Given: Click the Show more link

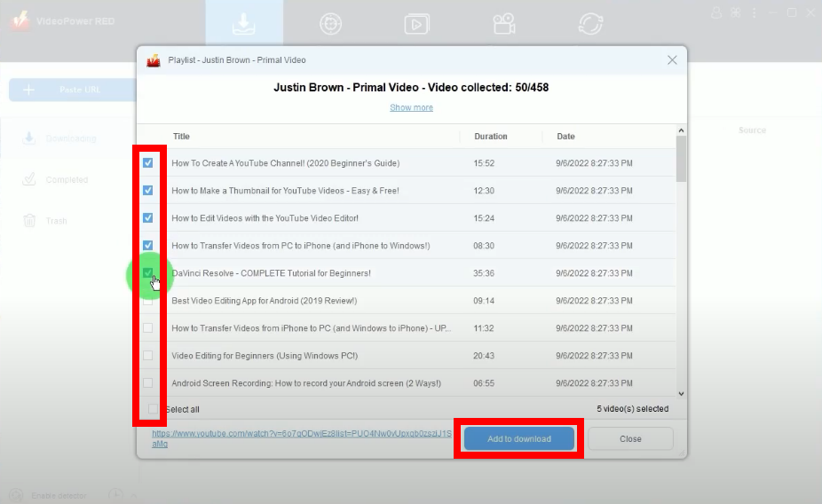Looking at the screenshot, I should [412, 107].
